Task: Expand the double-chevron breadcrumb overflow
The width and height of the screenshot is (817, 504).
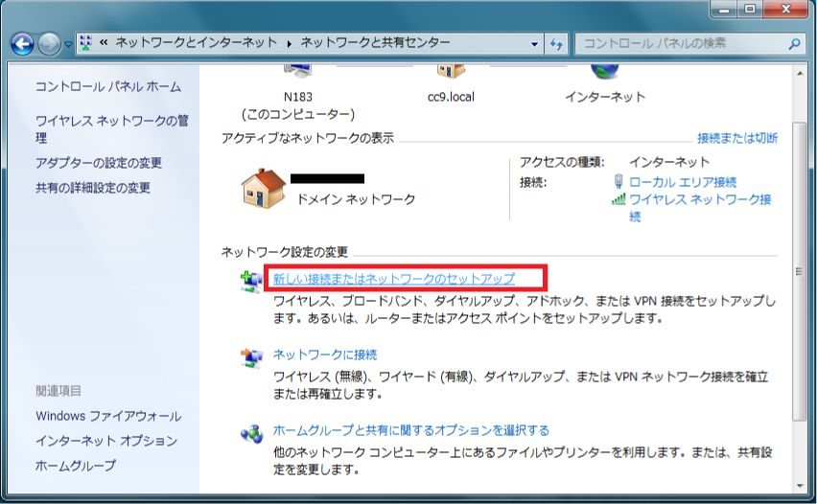Action: (104, 43)
